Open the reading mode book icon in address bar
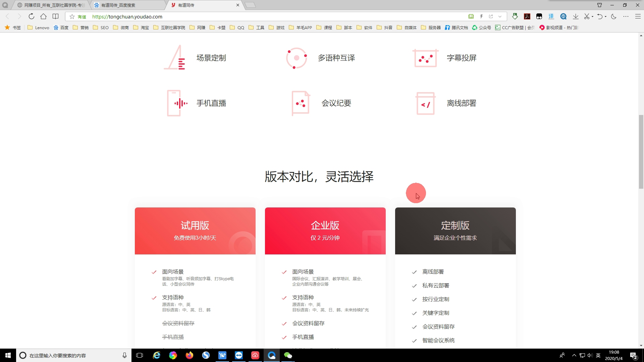The image size is (644, 362). coord(471,16)
